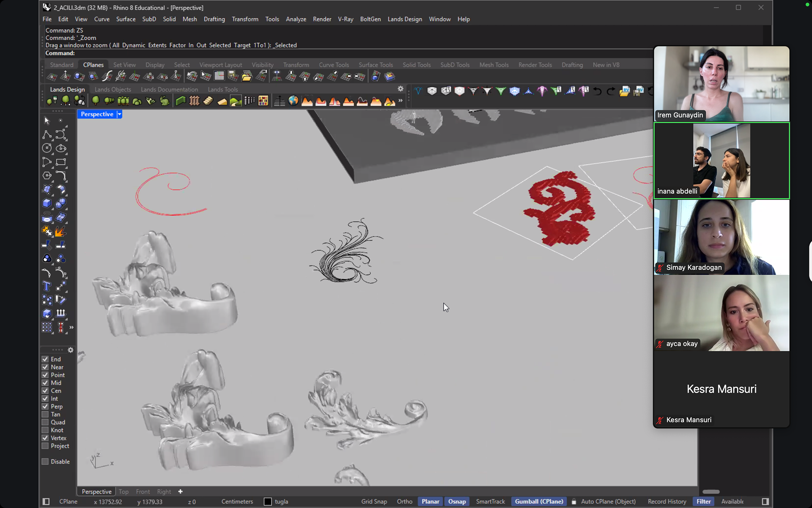
Task: Open the V-Ray menu
Action: [346, 19]
